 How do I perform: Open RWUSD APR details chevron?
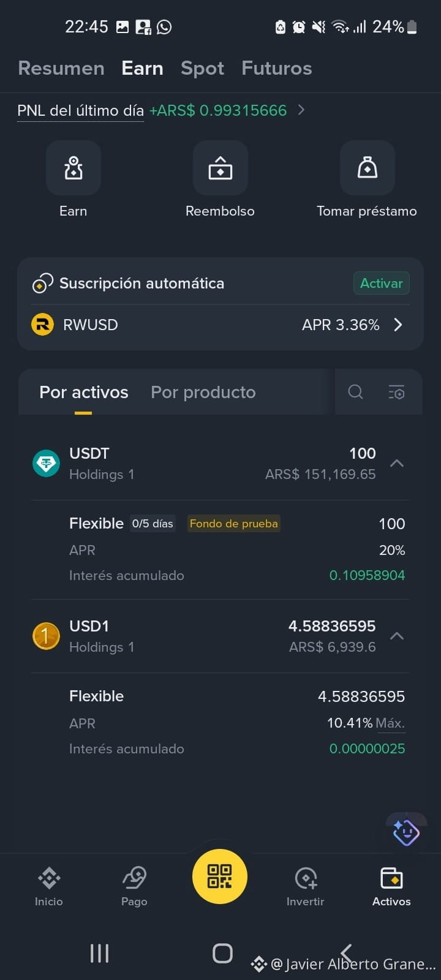[398, 325]
